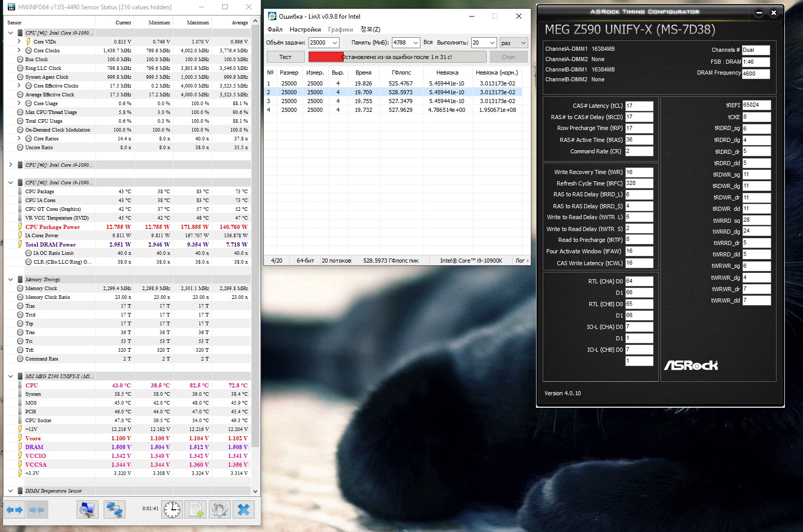The height and width of the screenshot is (532, 803).
Task: Click the HWiNFO vertical scrollbar down arrow
Action: (255, 491)
